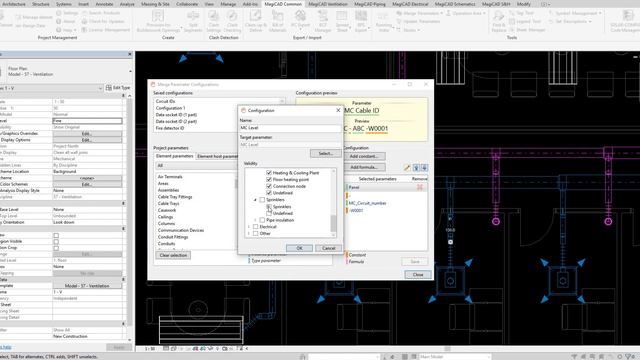The image size is (640, 360).
Task: Uncheck Floor heating point in Validity tree
Action: tap(269, 180)
